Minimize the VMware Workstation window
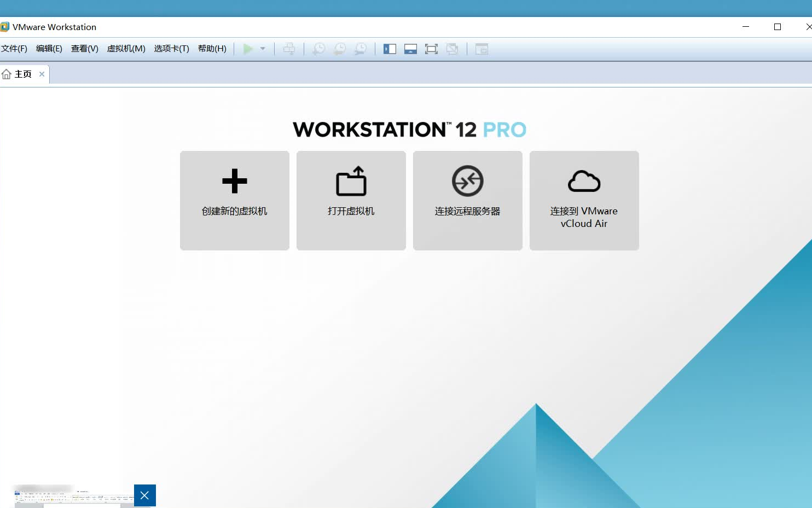 click(746, 27)
